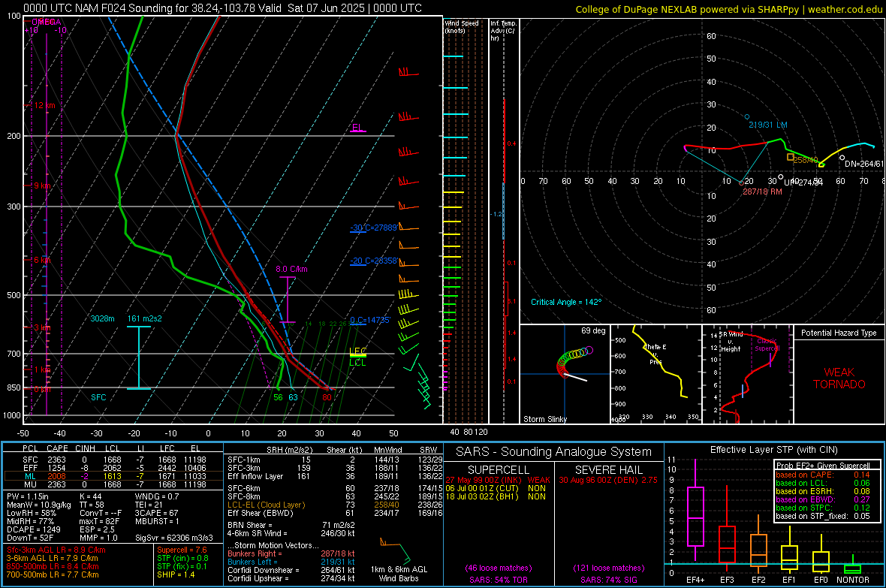Click the DCAPE = 1249 value
Screen dimensions: 886x588
point(33,529)
